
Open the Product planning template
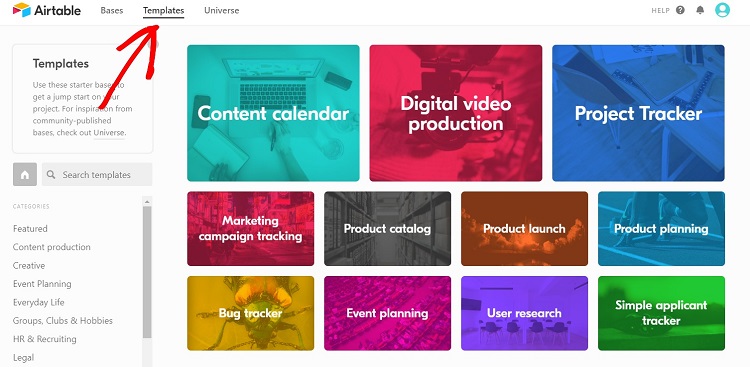pos(662,229)
